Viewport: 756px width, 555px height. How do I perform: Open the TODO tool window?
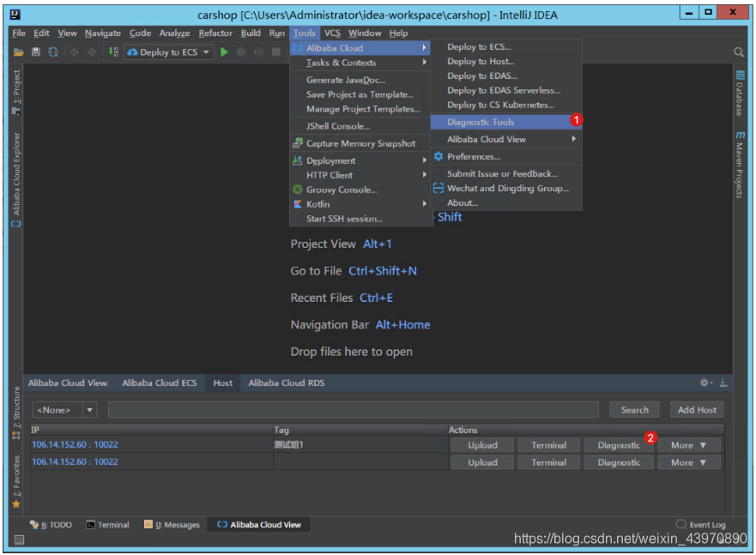coord(51,525)
